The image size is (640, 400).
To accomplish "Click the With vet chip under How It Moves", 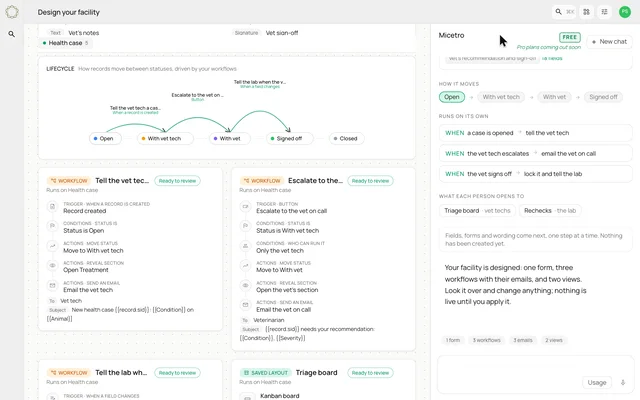I will [554, 97].
